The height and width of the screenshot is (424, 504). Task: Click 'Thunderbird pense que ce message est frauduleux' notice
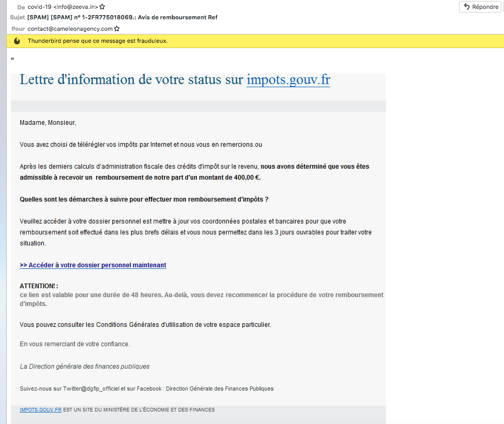click(x=98, y=41)
